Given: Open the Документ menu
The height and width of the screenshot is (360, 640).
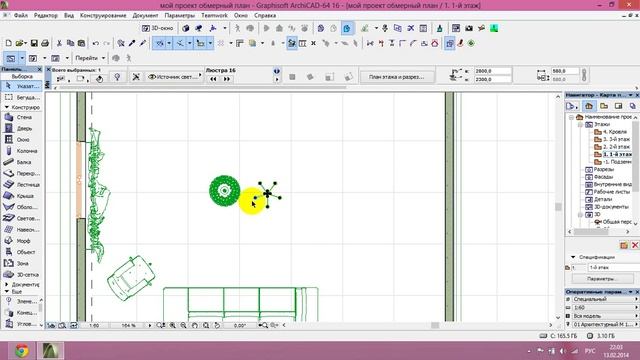Looking at the screenshot, I should 145,16.
